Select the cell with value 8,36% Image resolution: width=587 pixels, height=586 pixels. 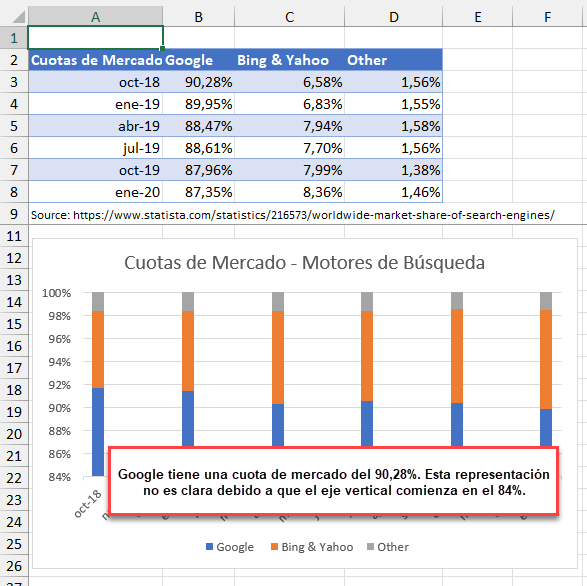(289, 192)
